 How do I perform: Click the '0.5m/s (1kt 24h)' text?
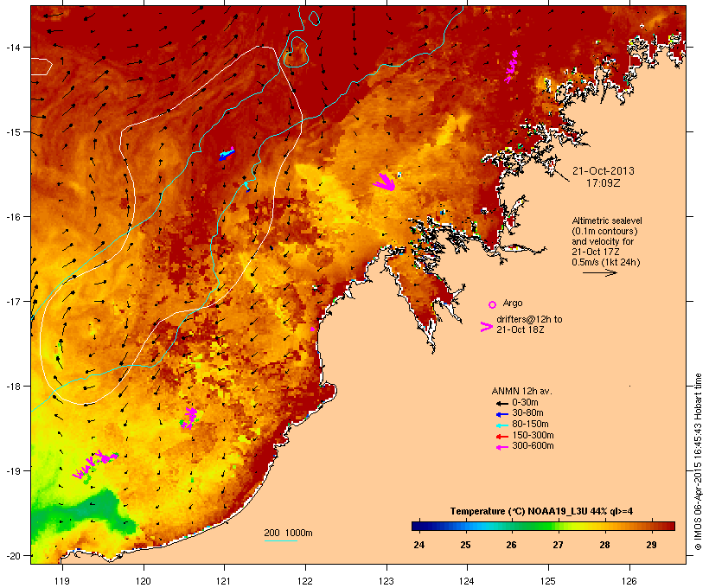point(606,262)
